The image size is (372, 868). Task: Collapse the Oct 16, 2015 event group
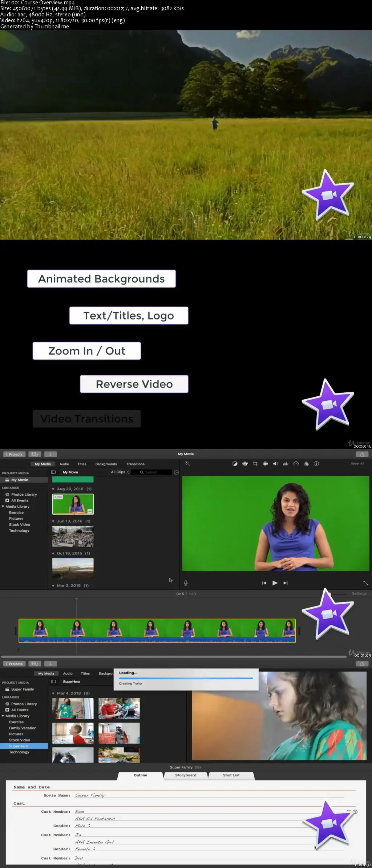53,553
